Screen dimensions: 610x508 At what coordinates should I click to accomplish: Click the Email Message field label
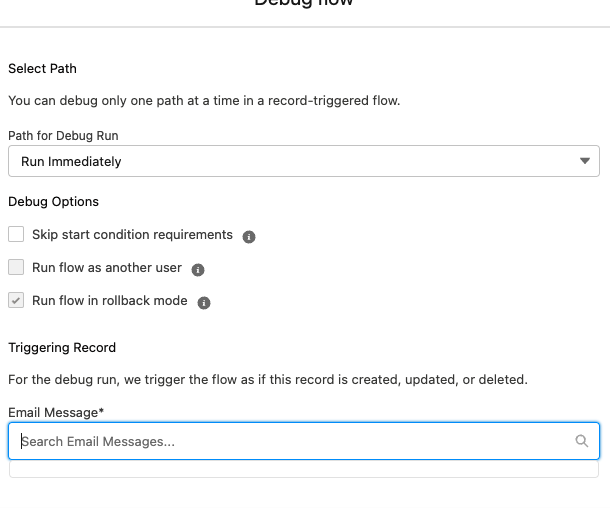pos(57,412)
